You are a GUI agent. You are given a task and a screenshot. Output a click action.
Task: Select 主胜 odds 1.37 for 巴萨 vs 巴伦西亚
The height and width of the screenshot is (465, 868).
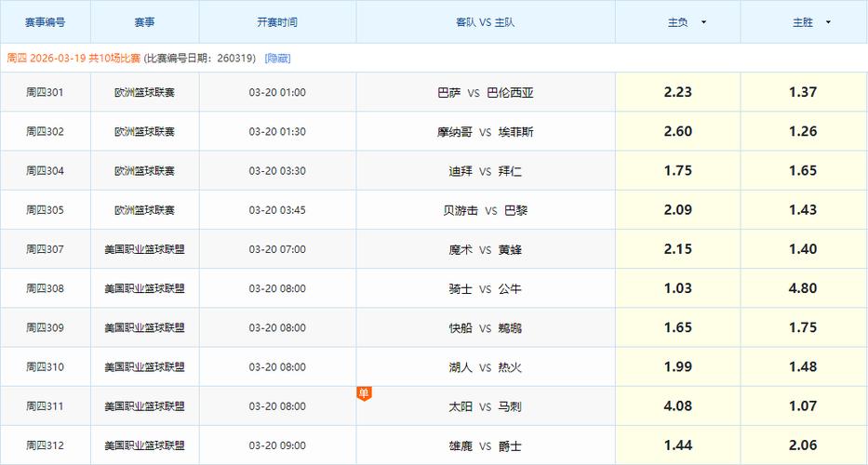[x=804, y=92]
